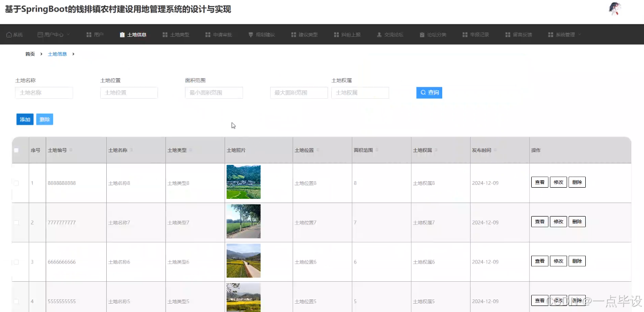Click 删除 for the 土地名称6 row

[x=577, y=261]
